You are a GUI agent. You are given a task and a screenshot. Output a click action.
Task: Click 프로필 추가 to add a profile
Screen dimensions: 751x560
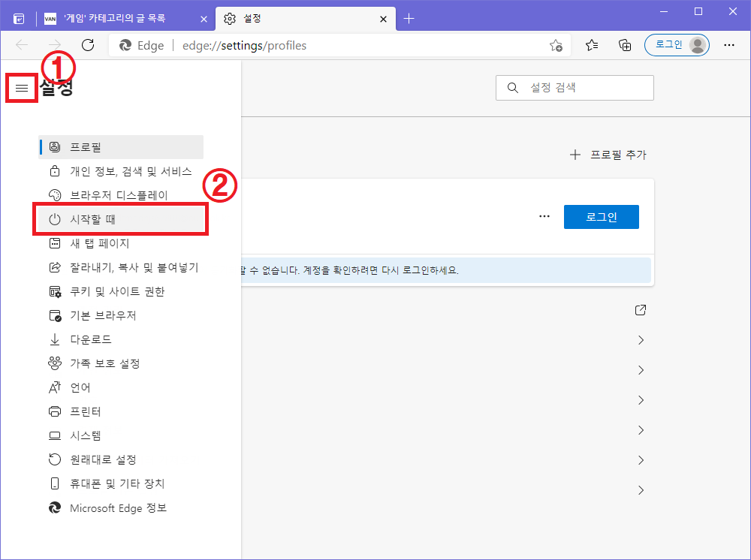pyautogui.click(x=608, y=155)
